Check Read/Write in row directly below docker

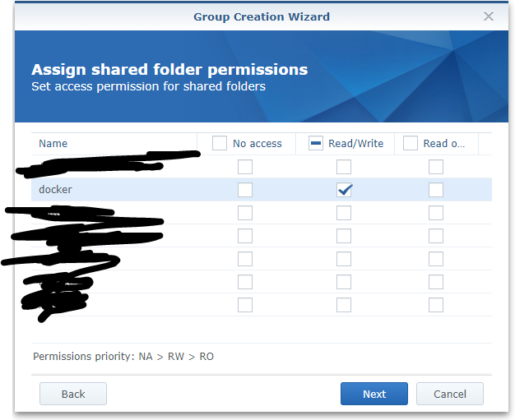tap(344, 213)
